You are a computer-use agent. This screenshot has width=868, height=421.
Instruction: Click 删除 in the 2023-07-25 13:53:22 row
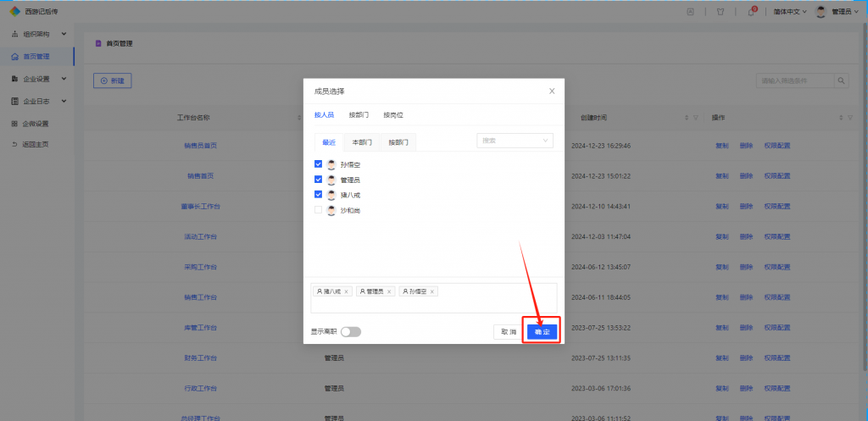tap(746, 328)
